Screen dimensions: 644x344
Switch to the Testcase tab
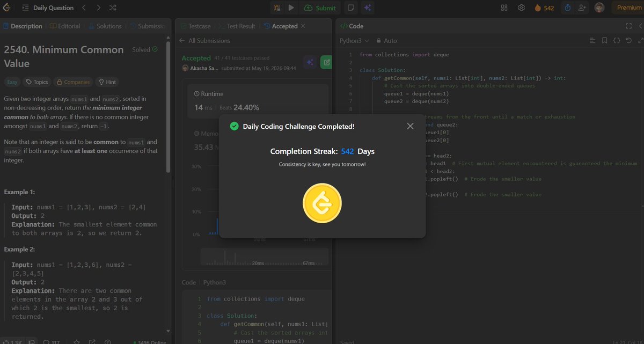(195, 26)
